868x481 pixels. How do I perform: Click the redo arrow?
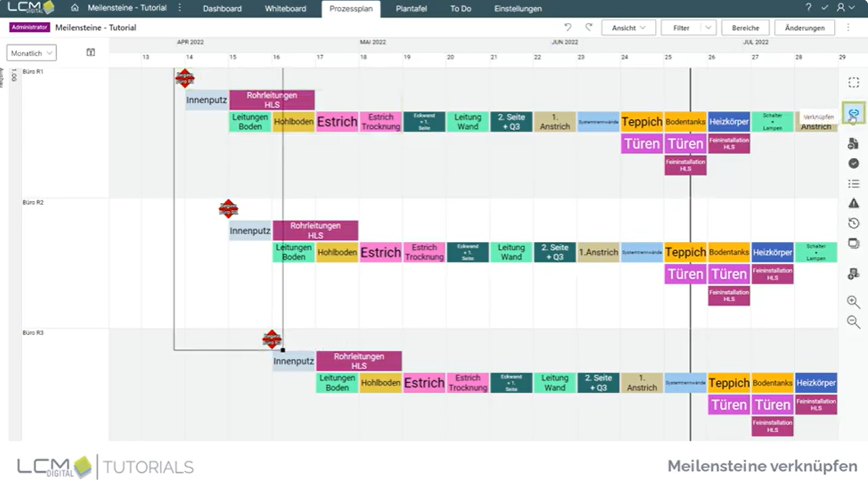589,28
